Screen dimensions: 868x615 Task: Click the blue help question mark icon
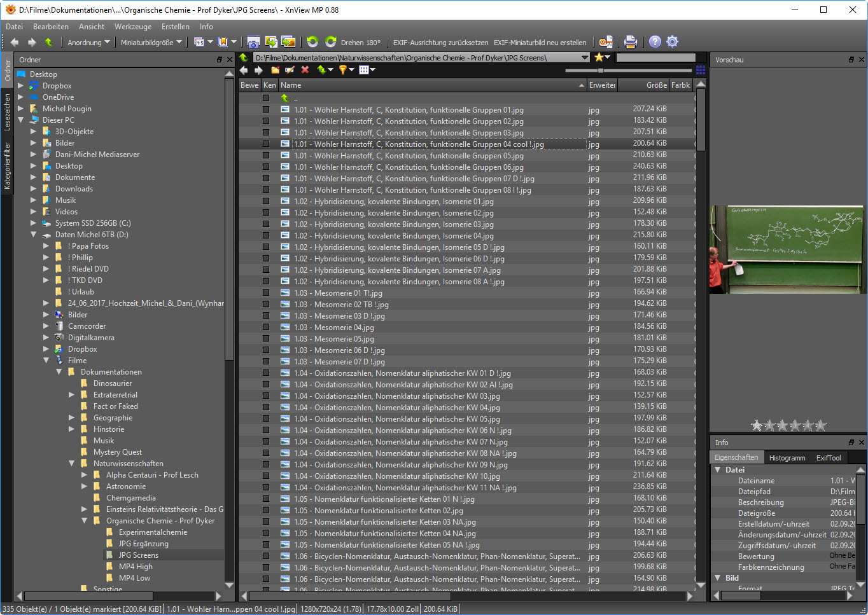click(x=655, y=42)
